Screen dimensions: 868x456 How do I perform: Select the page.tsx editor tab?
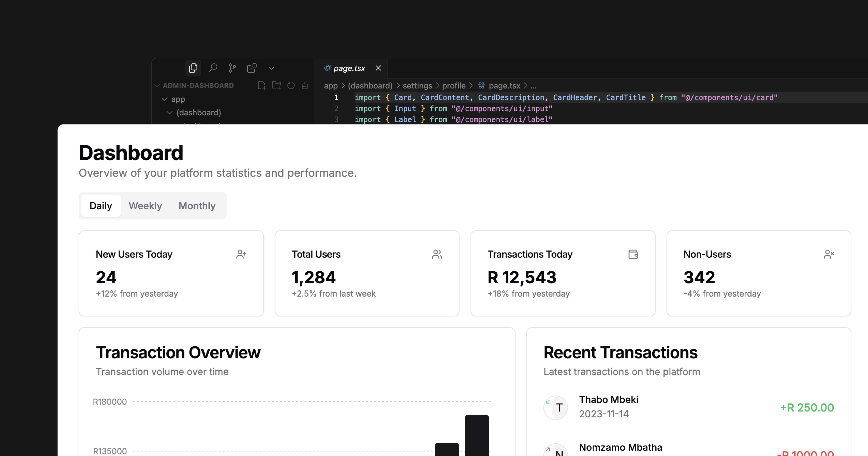349,68
